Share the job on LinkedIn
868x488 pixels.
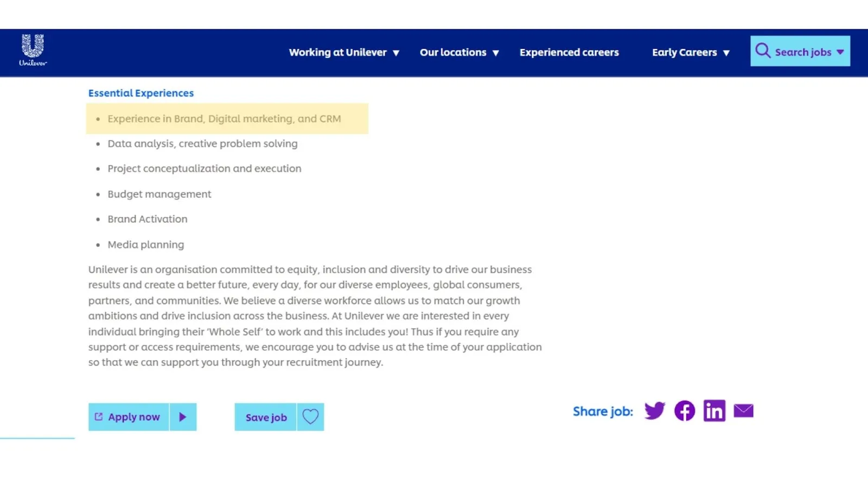click(x=714, y=410)
